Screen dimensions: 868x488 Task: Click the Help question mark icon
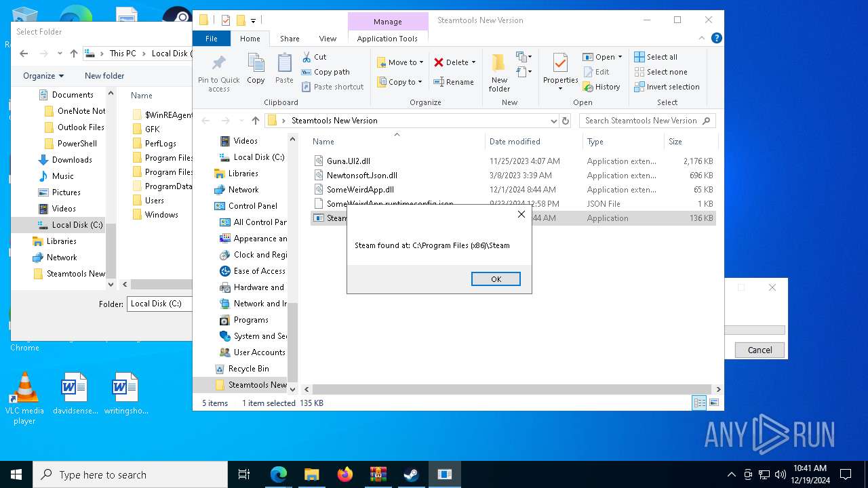click(x=716, y=39)
